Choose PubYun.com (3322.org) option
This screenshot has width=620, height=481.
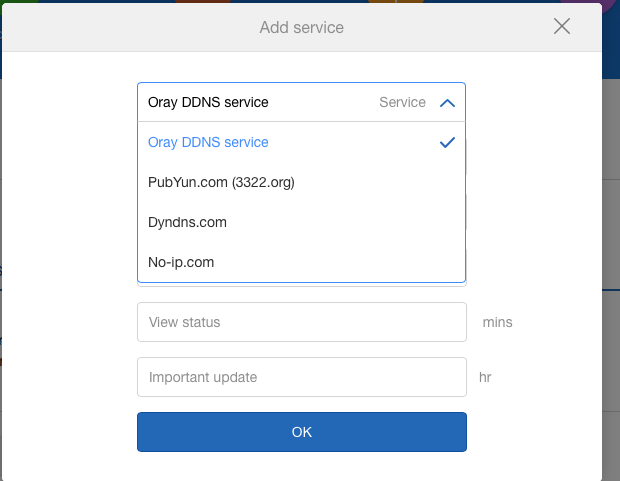[x=221, y=182]
